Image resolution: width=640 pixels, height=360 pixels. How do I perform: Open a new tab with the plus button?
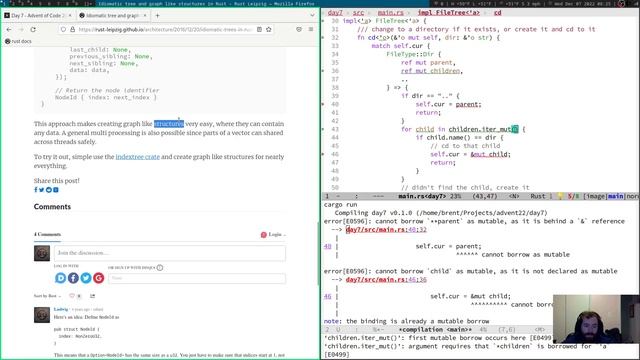coord(158,16)
